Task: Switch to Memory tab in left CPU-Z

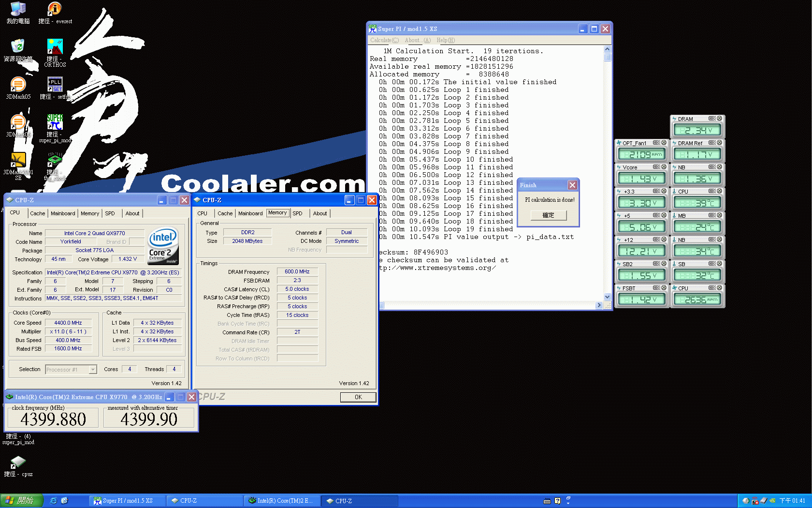Action: [x=90, y=213]
